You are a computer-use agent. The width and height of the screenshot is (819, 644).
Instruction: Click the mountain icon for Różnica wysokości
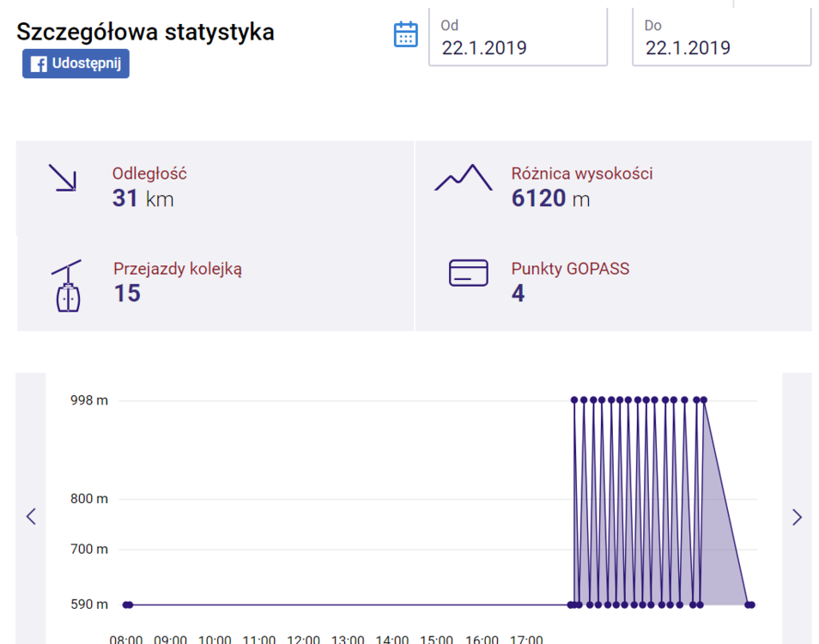pos(464,178)
